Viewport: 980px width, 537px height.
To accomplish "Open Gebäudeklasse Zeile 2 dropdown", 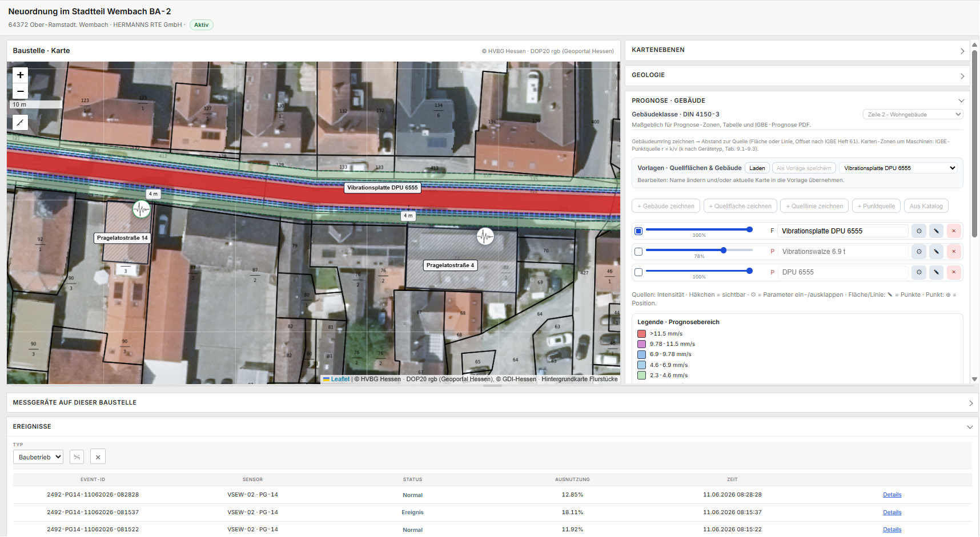I will click(913, 115).
